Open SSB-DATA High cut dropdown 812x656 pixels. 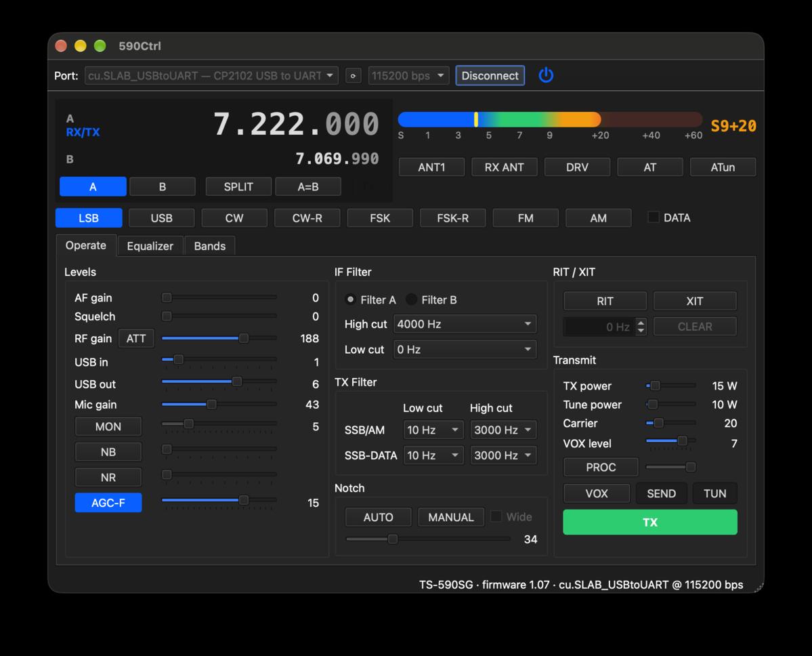(x=503, y=455)
